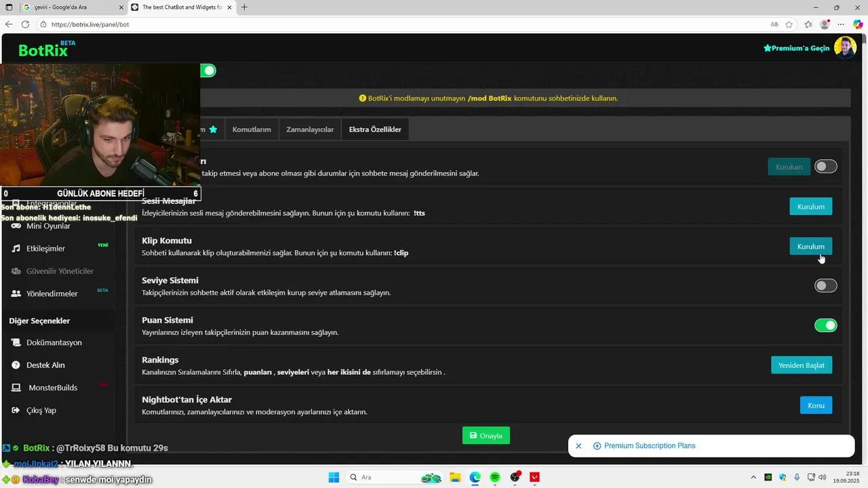This screenshot has width=868, height=488.
Task: Click the Destek Alın question mark icon
Action: pos(16,365)
